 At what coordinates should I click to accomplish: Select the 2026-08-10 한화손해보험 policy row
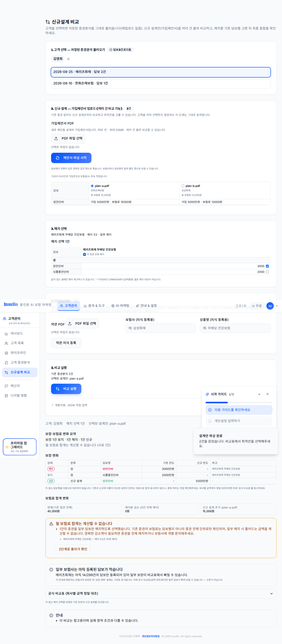click(161, 84)
